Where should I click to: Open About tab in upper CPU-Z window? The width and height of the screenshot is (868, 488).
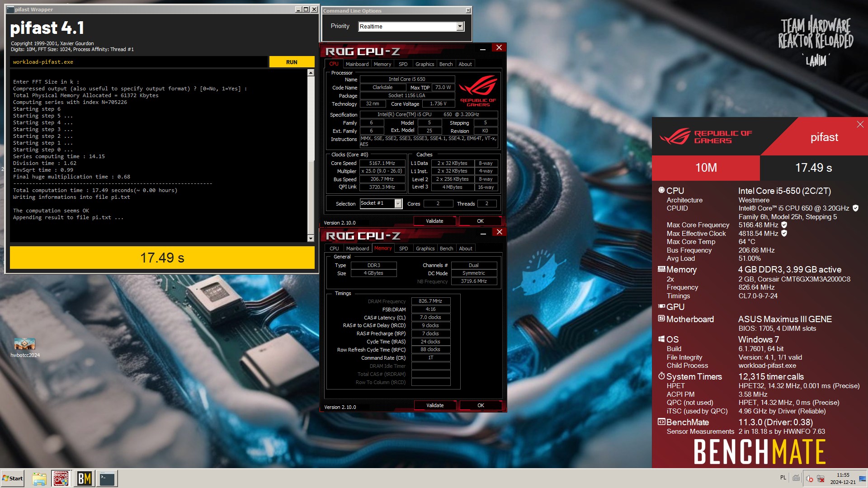coord(465,64)
